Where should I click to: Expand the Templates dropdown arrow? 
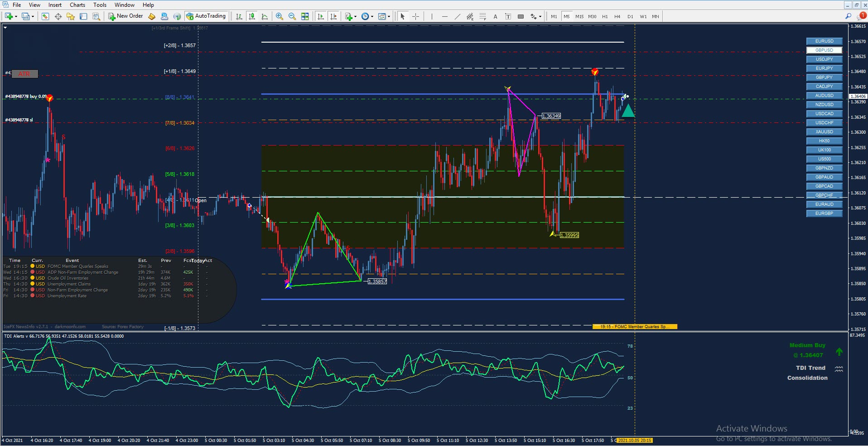[x=389, y=17]
